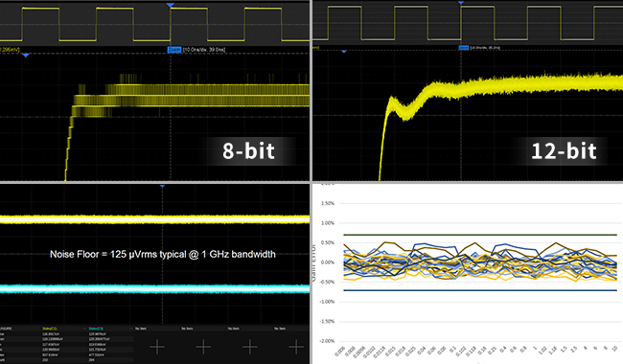Add measurement in fourth plus slot at far right
Image resolution: width=623 pixels, height=364 pixels.
pos(296,347)
